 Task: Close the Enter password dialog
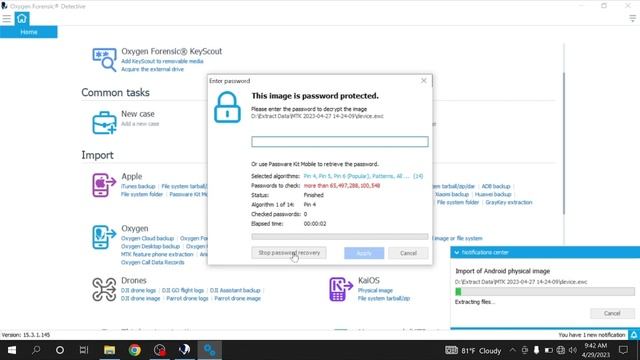click(x=424, y=80)
